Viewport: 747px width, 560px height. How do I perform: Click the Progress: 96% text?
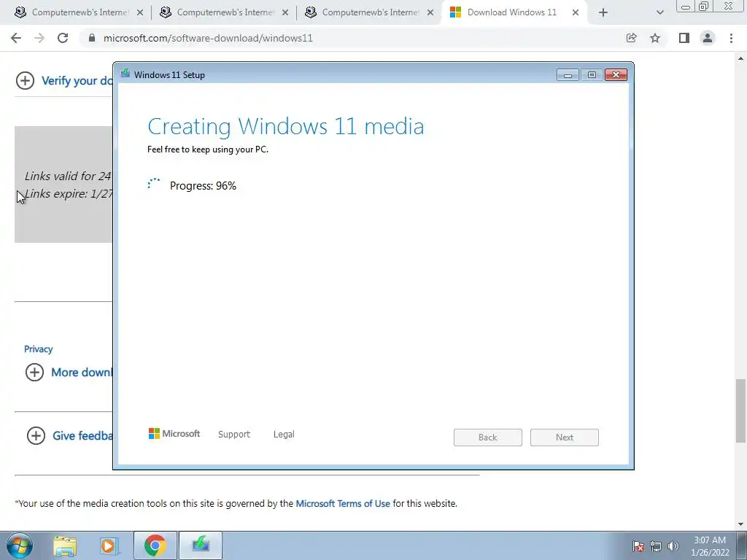click(x=203, y=186)
